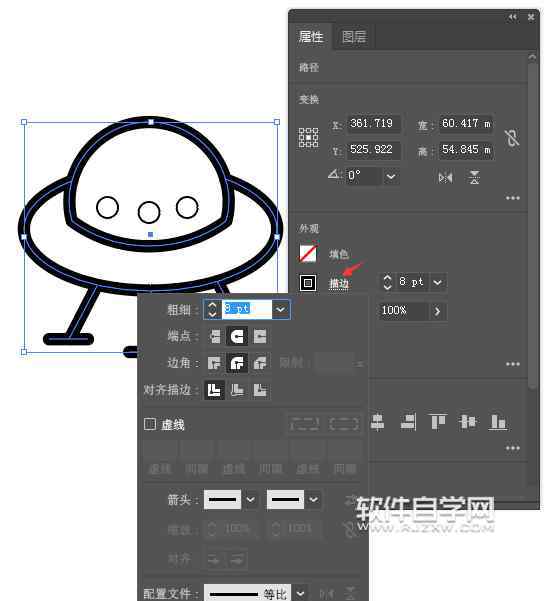Select the round cap endpoint icon

tap(237, 337)
